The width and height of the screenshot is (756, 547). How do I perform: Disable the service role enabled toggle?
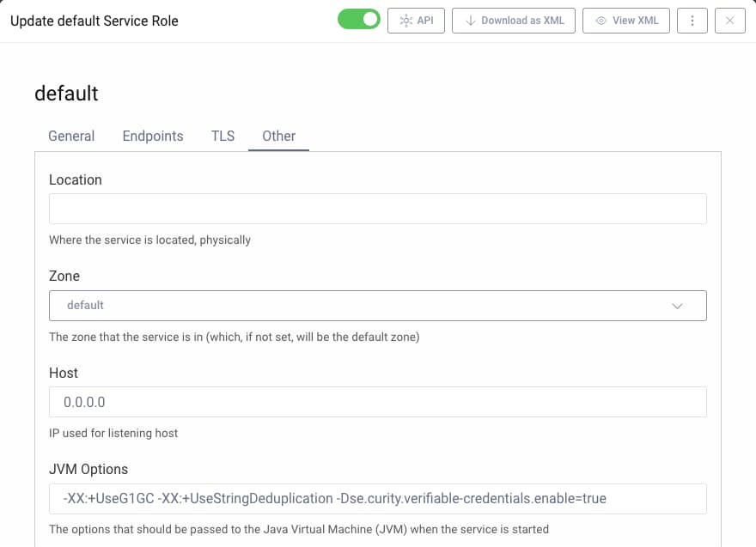[359, 18]
